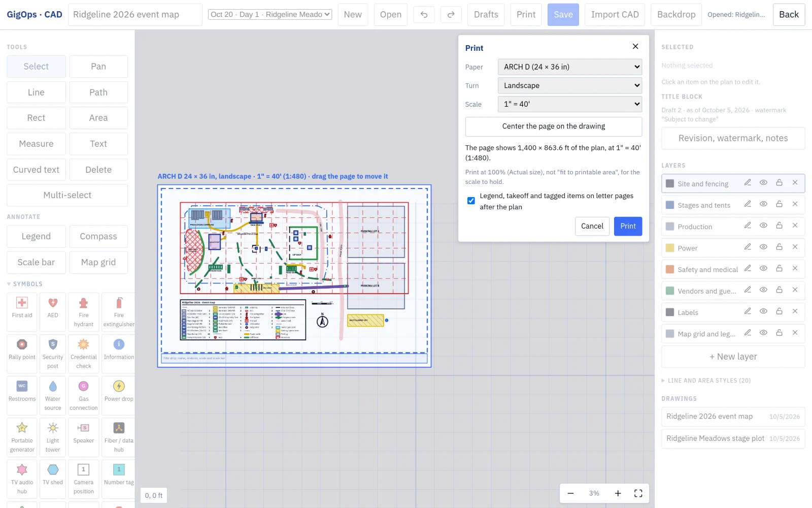Collapse the Symbols section
Image resolution: width=812 pixels, height=508 pixels.
[25, 284]
